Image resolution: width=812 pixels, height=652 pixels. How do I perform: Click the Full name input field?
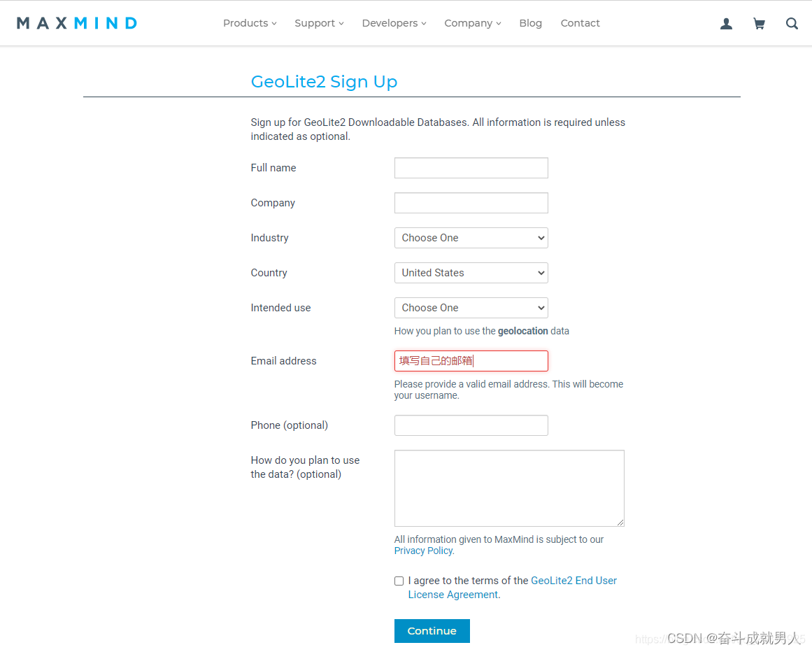pyautogui.click(x=471, y=168)
